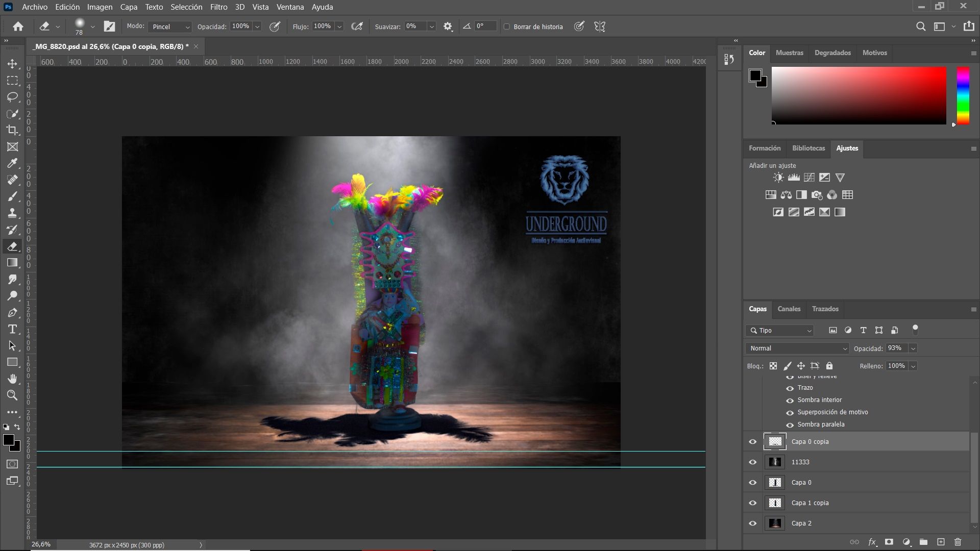Expand the layer Opacidad 93% dropdown

[913, 348]
